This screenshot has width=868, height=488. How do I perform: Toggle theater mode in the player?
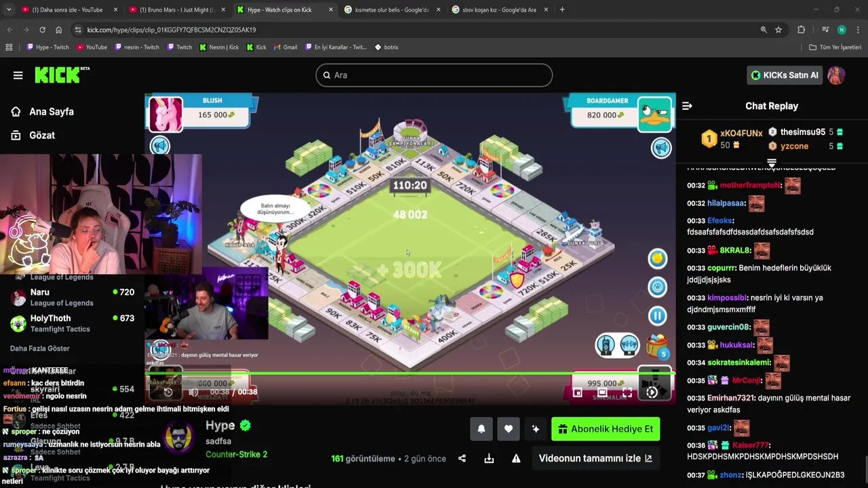click(602, 392)
